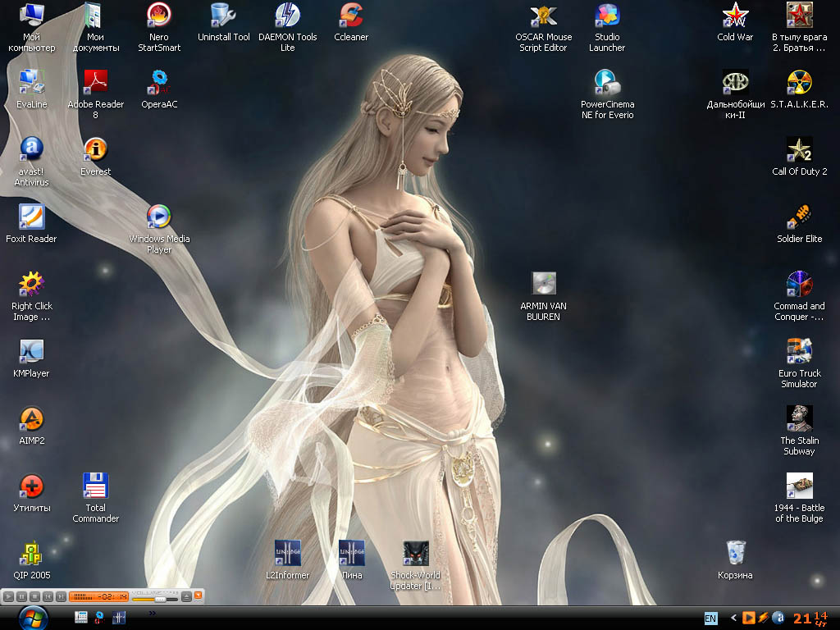The height and width of the screenshot is (630, 840).
Task: Open the AIMP2 desktop shortcut
Action: [32, 426]
